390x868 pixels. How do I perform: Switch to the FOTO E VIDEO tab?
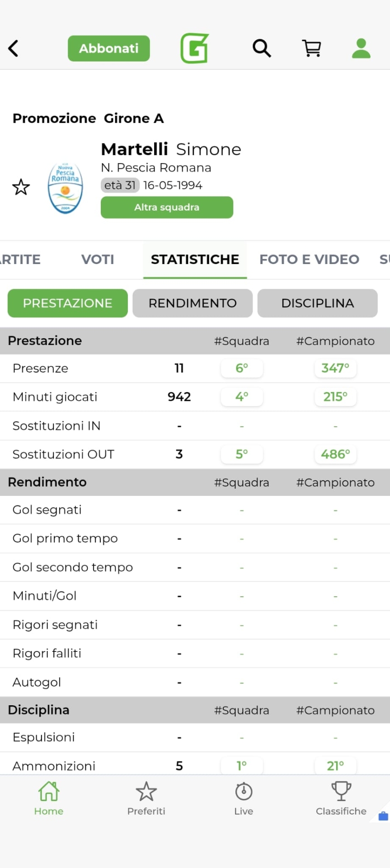(309, 259)
